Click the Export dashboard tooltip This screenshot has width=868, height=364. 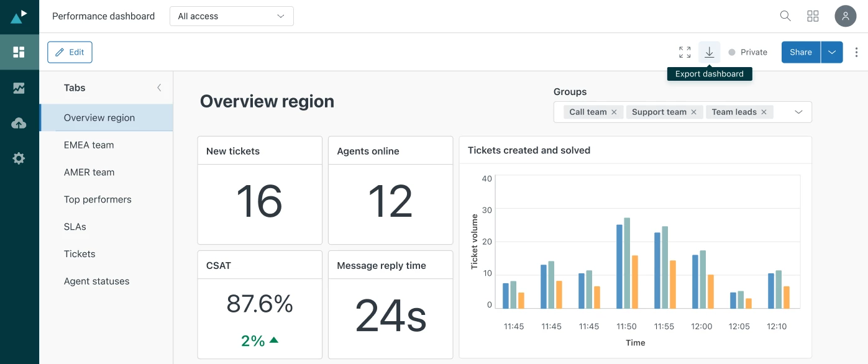pyautogui.click(x=710, y=74)
